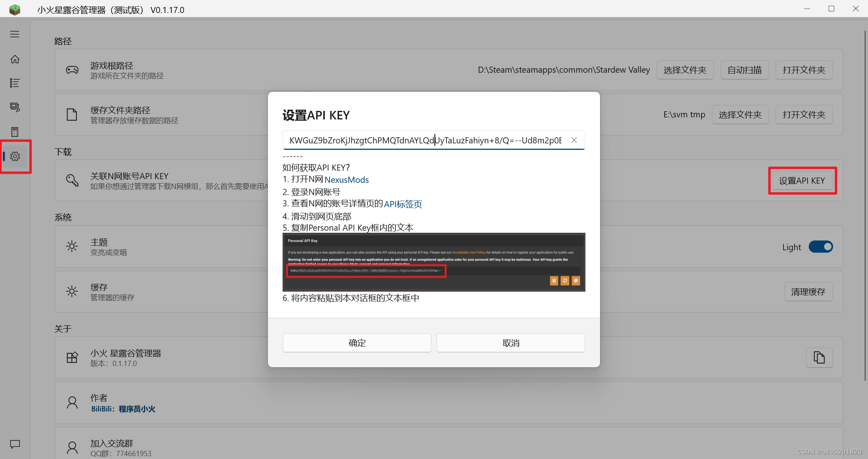Open the calculator-like sidebar icon
The height and width of the screenshot is (459, 868).
pos(15,132)
